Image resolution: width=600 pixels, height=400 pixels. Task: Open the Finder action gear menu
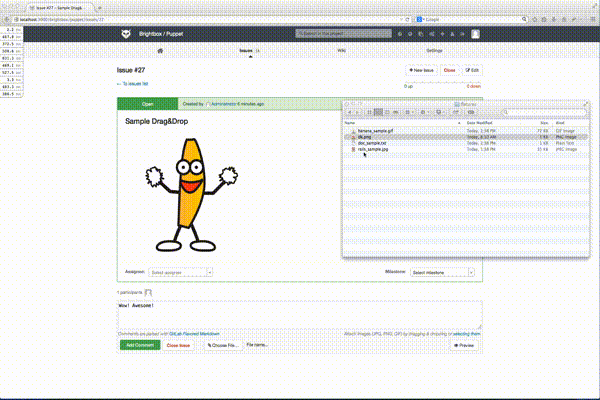pos(426,112)
